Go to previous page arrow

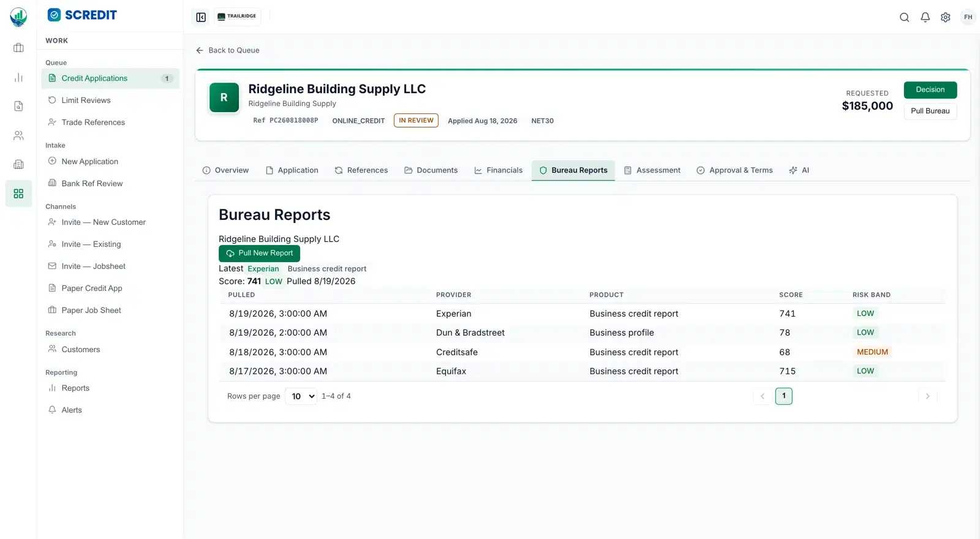[x=762, y=396]
